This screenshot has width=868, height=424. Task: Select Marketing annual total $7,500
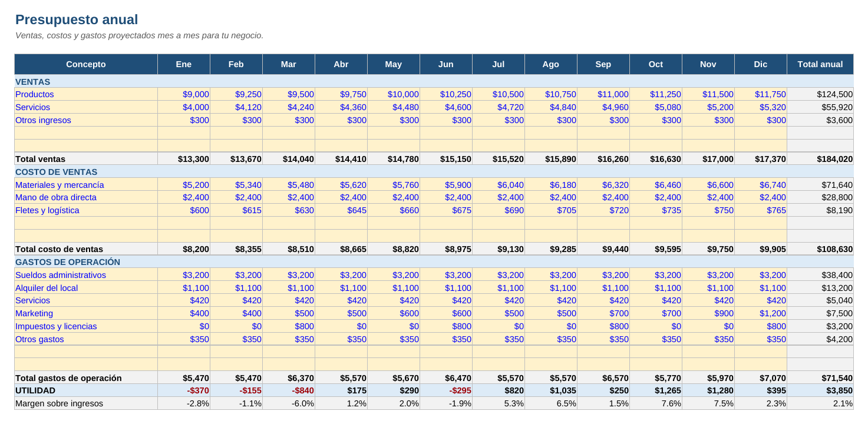tap(820, 313)
